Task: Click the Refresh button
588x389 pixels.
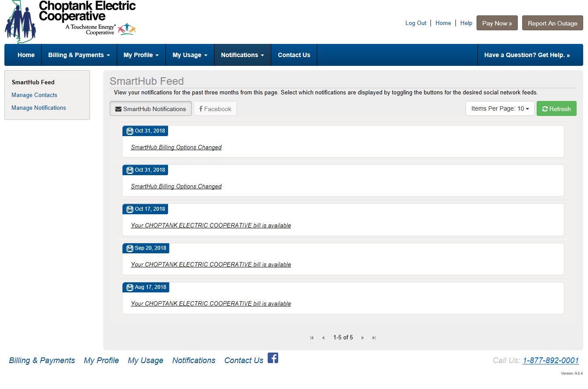Action: click(556, 108)
